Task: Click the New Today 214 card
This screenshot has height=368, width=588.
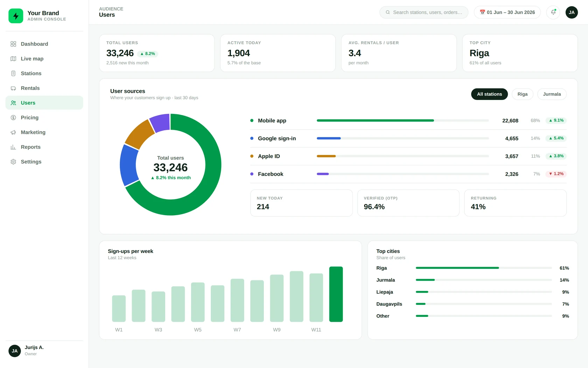Action: [x=301, y=203]
